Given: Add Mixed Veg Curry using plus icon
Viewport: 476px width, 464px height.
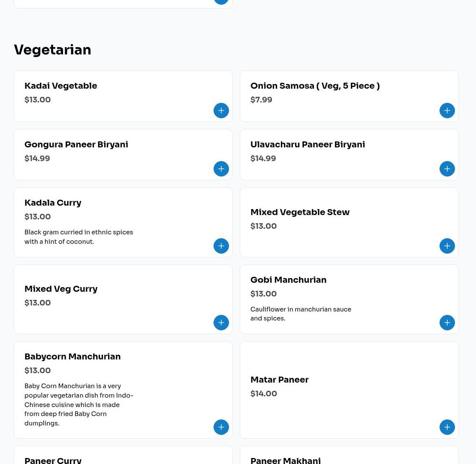Looking at the screenshot, I should pos(221,322).
